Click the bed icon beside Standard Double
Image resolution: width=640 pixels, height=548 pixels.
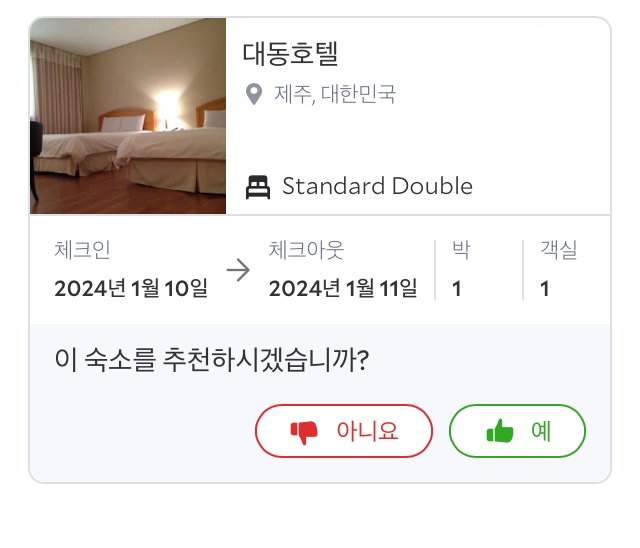(258, 187)
